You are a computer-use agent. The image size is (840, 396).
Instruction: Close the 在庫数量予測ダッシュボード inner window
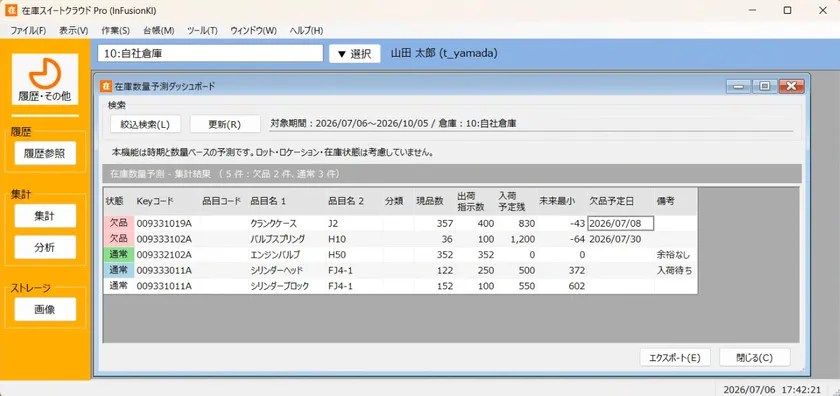coord(792,86)
